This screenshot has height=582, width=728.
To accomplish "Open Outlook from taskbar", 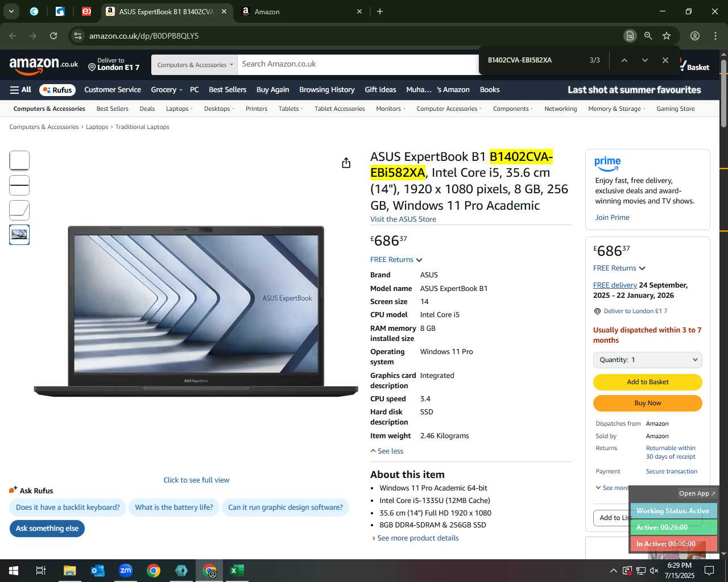I will tap(97, 571).
